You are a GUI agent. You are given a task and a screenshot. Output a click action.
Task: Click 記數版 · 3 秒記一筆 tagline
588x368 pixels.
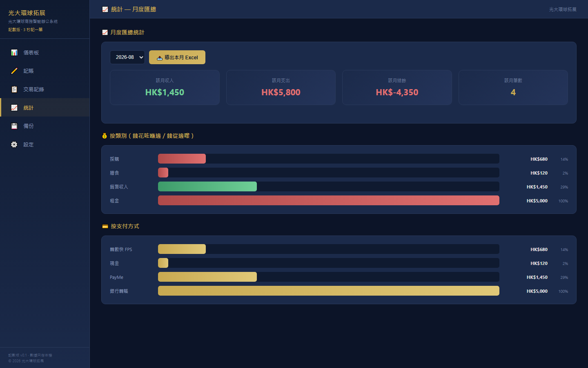pyautogui.click(x=25, y=29)
